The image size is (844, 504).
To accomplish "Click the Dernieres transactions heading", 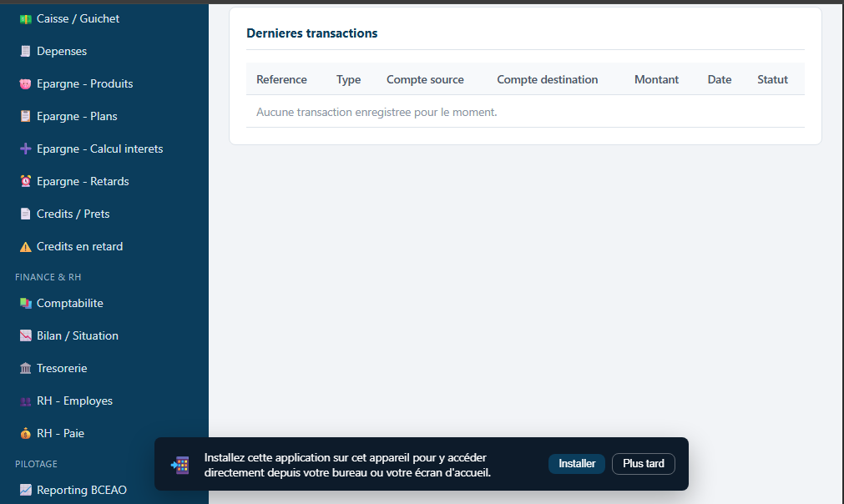I will 312,33.
